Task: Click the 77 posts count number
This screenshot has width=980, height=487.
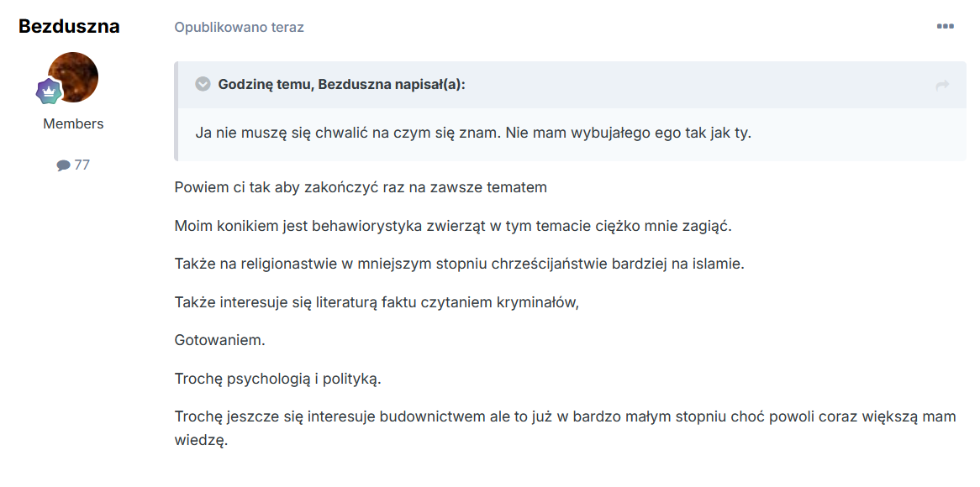Action: point(82,165)
